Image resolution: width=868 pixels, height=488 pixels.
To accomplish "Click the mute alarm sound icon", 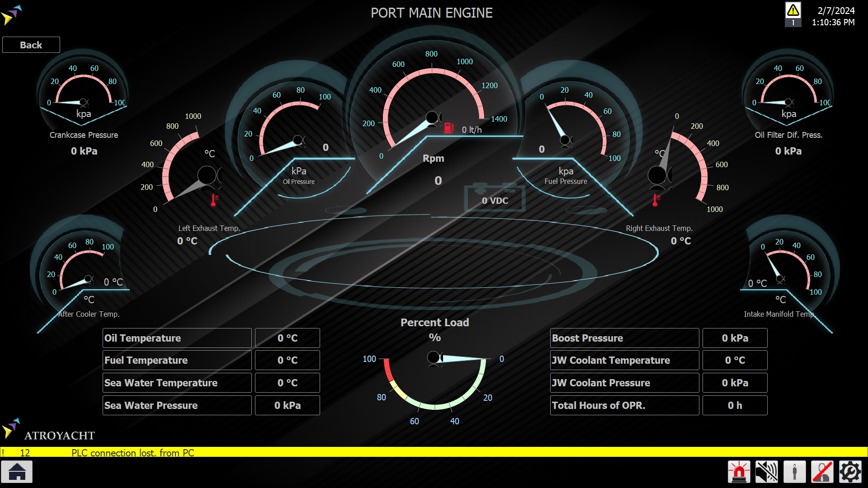I will (767, 472).
